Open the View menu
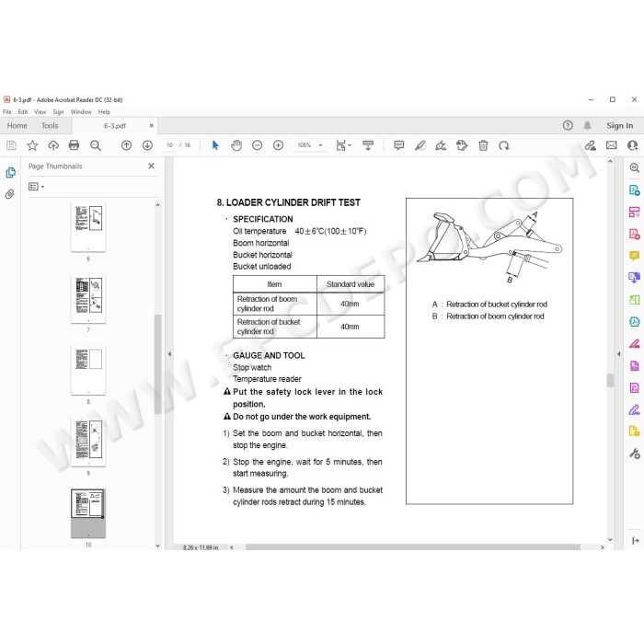Viewport: 644px width, 644px height. (x=40, y=111)
